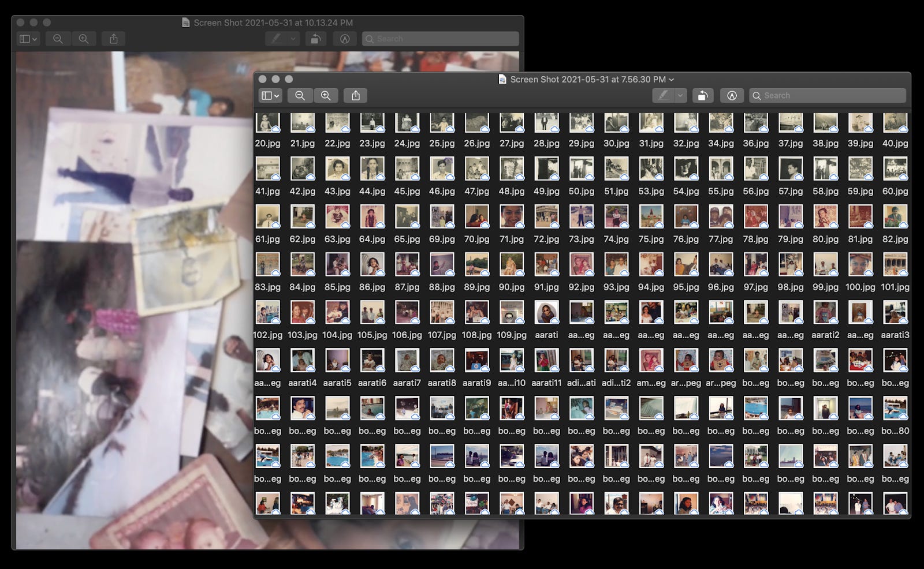Select the 28.jpg thumbnail
This screenshot has width=924, height=569.
(x=546, y=122)
